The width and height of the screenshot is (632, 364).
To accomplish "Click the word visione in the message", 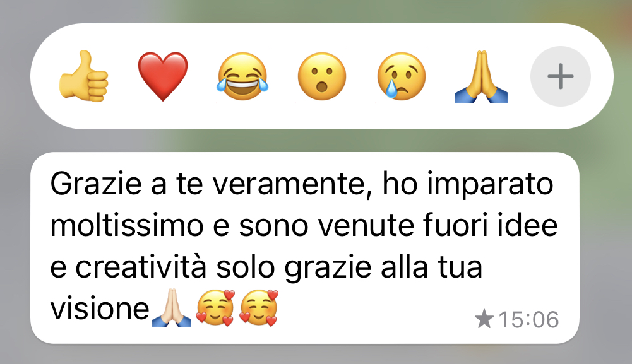I will 100,309.
